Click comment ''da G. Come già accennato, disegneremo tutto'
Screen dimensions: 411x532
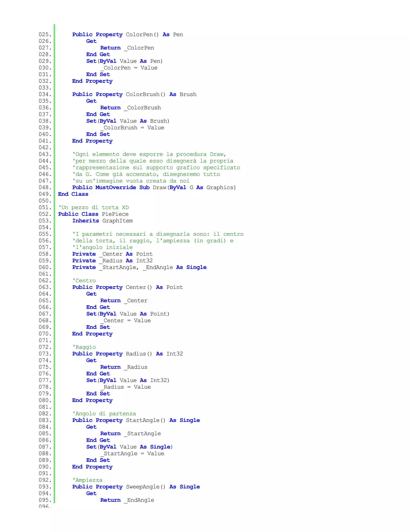click(x=146, y=174)
